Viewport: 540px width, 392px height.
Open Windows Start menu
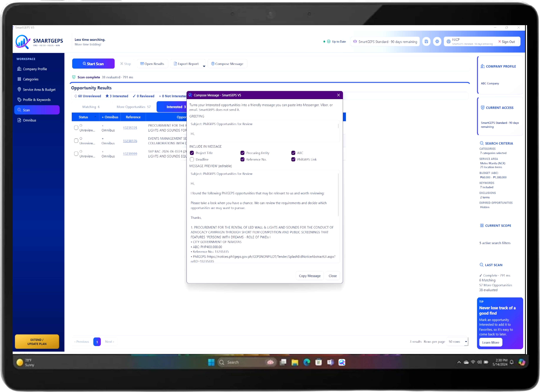coord(211,362)
